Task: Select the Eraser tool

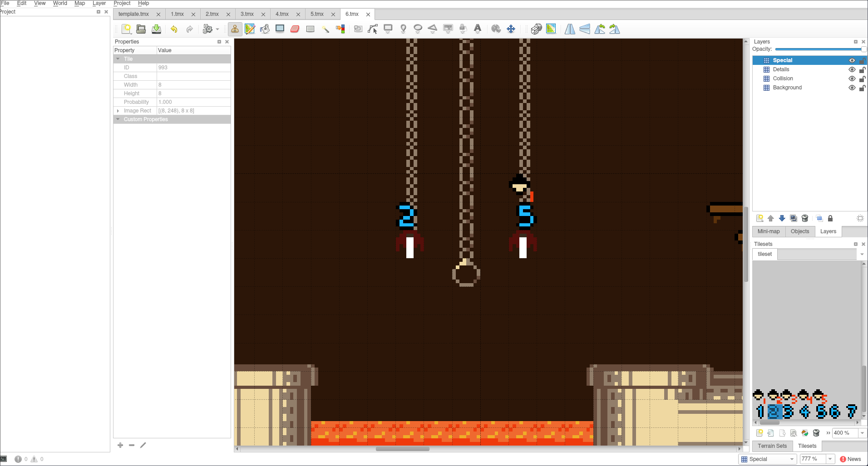Action: [x=295, y=29]
